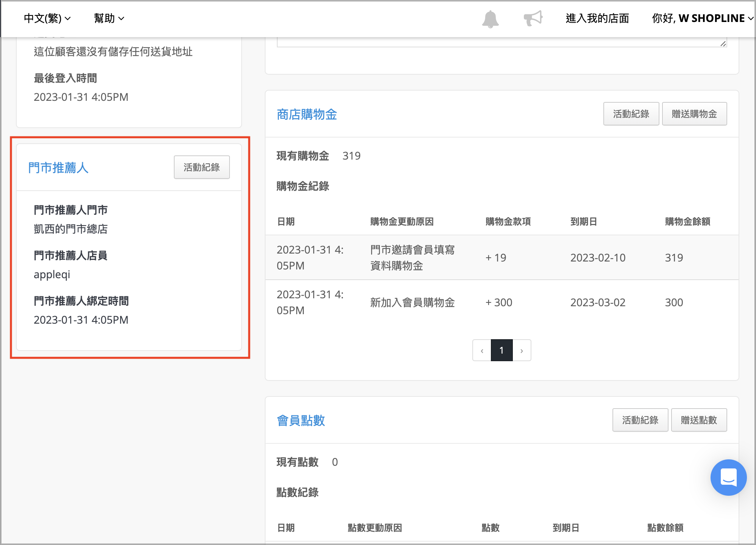756x545 pixels.
Task: Click the 點數餘額 column header
Action: coord(665,528)
